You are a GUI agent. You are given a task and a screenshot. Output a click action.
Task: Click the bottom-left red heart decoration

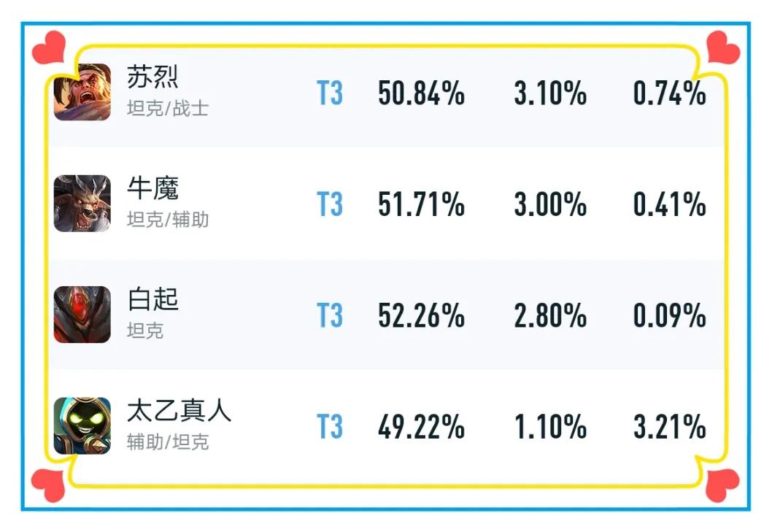(48, 485)
